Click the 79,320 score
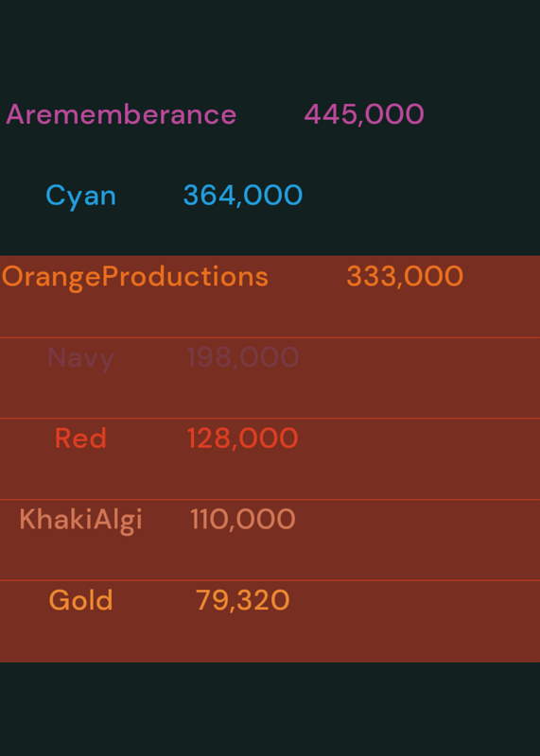Screen dimensions: 540x756 pos(243,601)
